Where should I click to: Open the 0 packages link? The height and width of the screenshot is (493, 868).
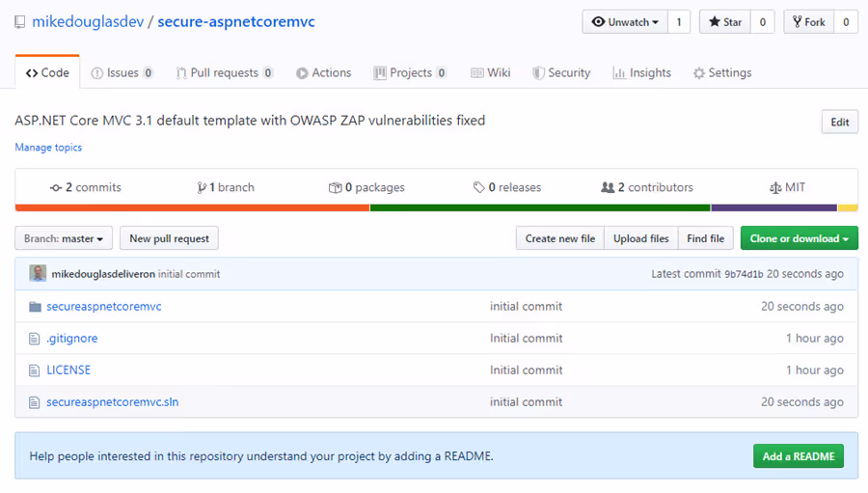366,187
